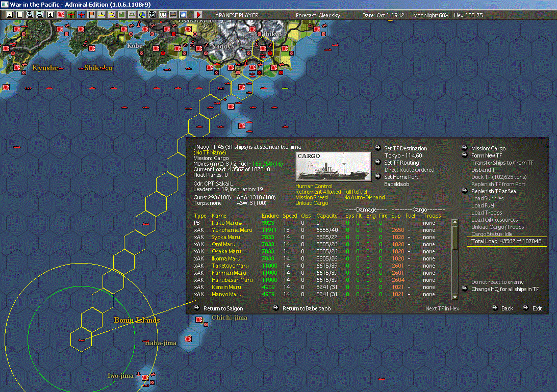
Task: Click Set TF Destination option
Action: pos(406,148)
